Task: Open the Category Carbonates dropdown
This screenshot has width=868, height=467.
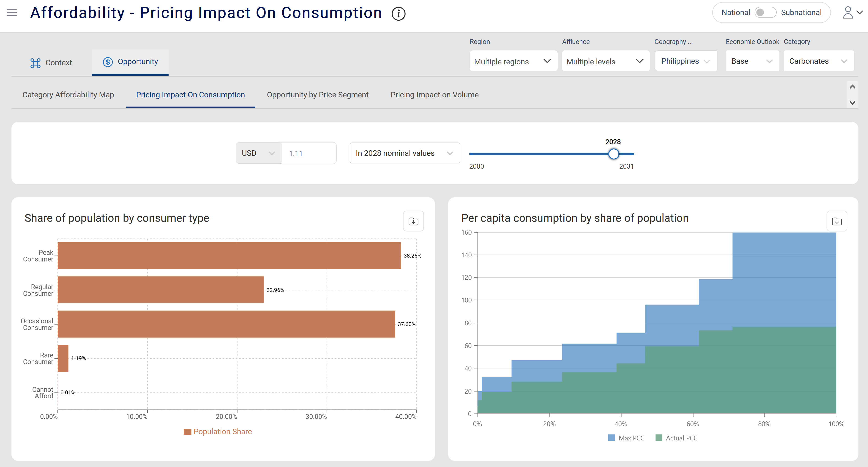Action: point(818,61)
